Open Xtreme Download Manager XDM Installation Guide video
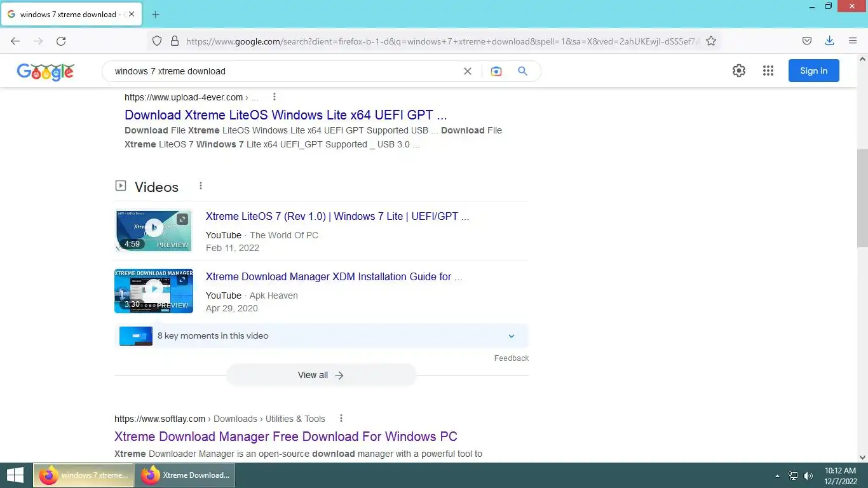The image size is (868, 488). pos(334,276)
